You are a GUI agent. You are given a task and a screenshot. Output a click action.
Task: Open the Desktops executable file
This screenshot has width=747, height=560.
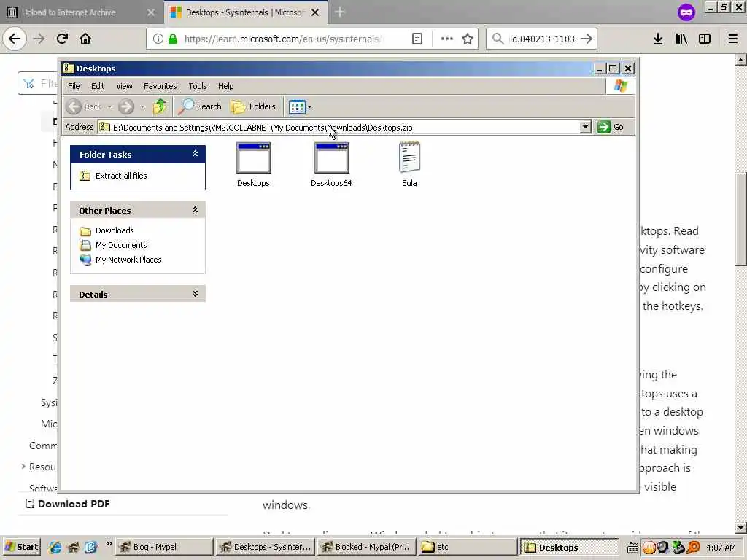pos(253,165)
